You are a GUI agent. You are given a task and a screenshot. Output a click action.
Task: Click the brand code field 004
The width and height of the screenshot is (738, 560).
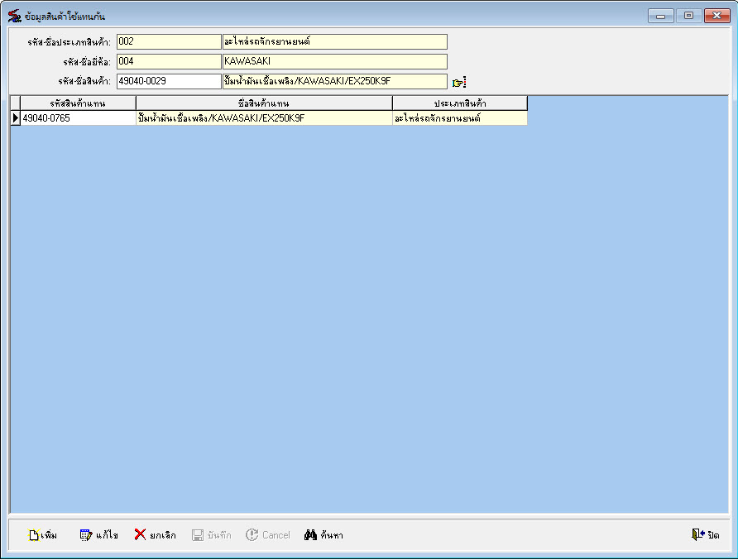click(169, 61)
